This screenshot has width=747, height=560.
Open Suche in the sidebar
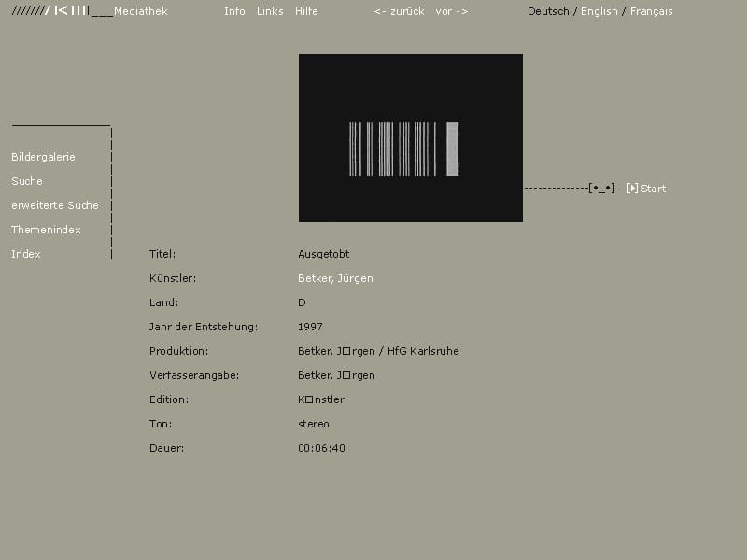click(27, 181)
